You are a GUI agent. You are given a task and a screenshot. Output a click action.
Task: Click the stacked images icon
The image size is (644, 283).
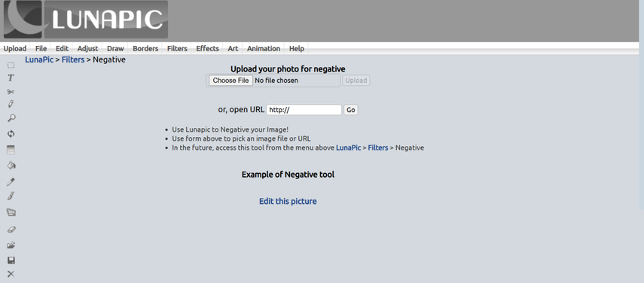point(11,212)
